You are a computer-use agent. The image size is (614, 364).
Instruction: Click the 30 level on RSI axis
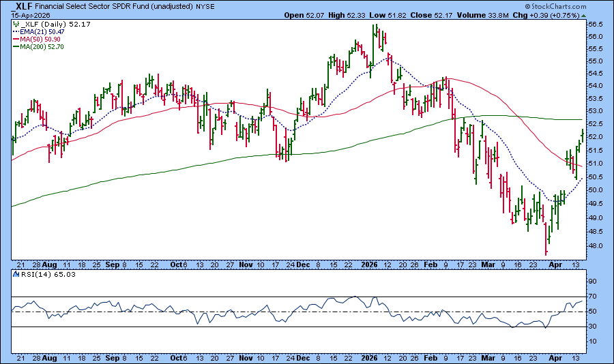click(592, 327)
